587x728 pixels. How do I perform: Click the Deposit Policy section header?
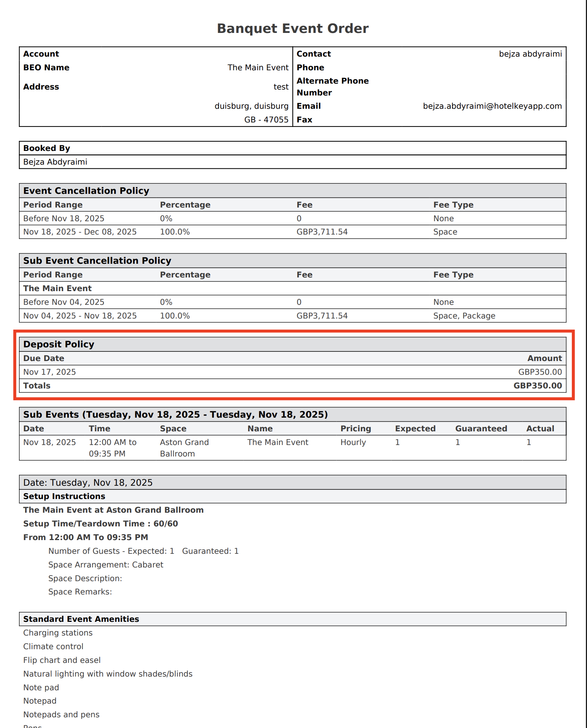(x=59, y=344)
